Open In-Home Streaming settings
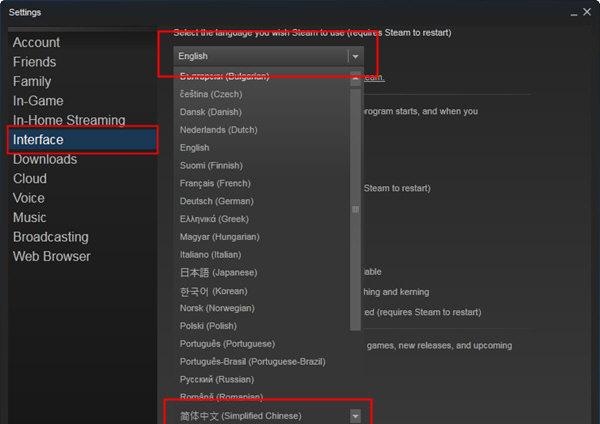The image size is (600, 424). [x=69, y=120]
